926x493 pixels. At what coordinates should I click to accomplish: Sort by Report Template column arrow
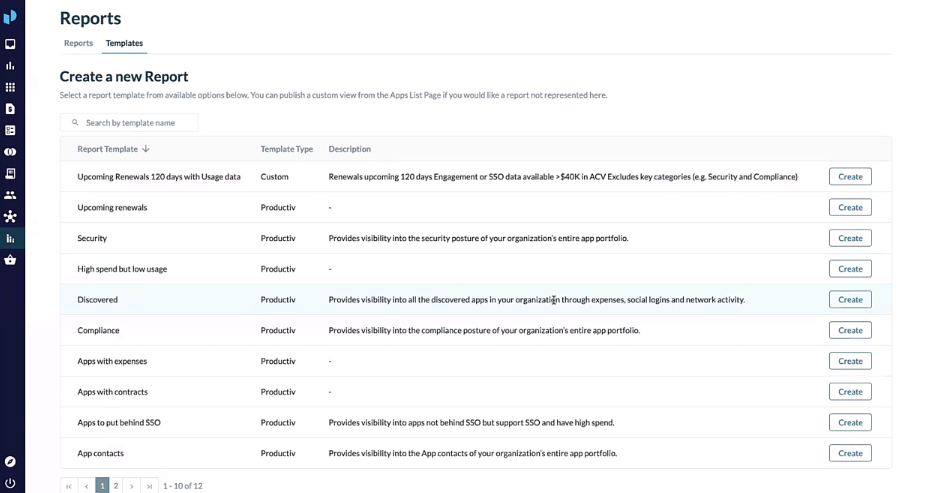tap(146, 149)
